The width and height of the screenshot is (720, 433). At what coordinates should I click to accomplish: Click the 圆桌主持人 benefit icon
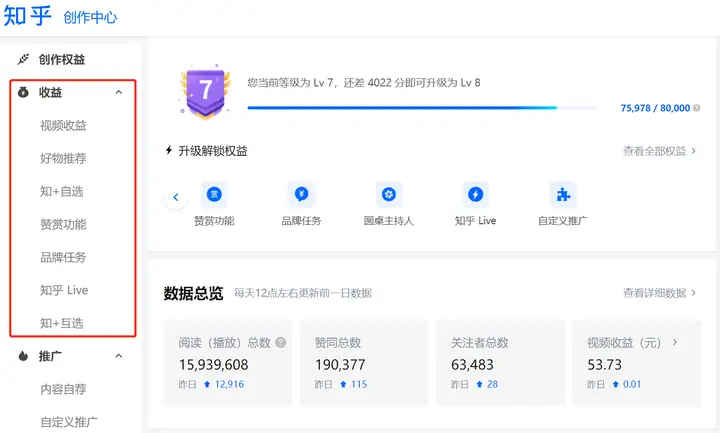pos(389,194)
